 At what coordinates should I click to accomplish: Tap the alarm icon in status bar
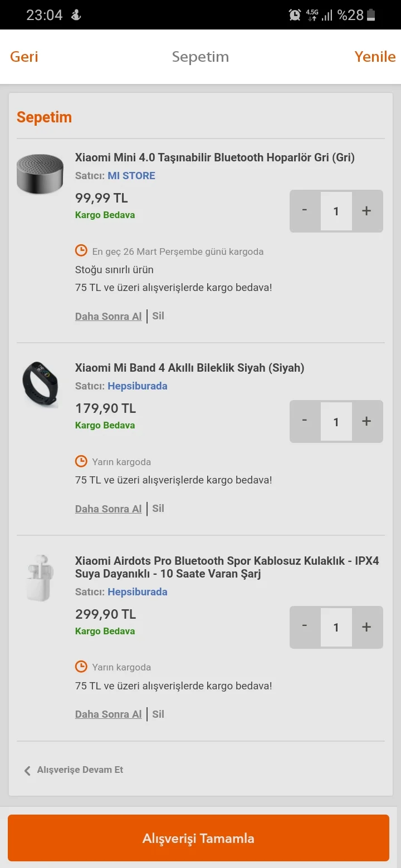[295, 15]
